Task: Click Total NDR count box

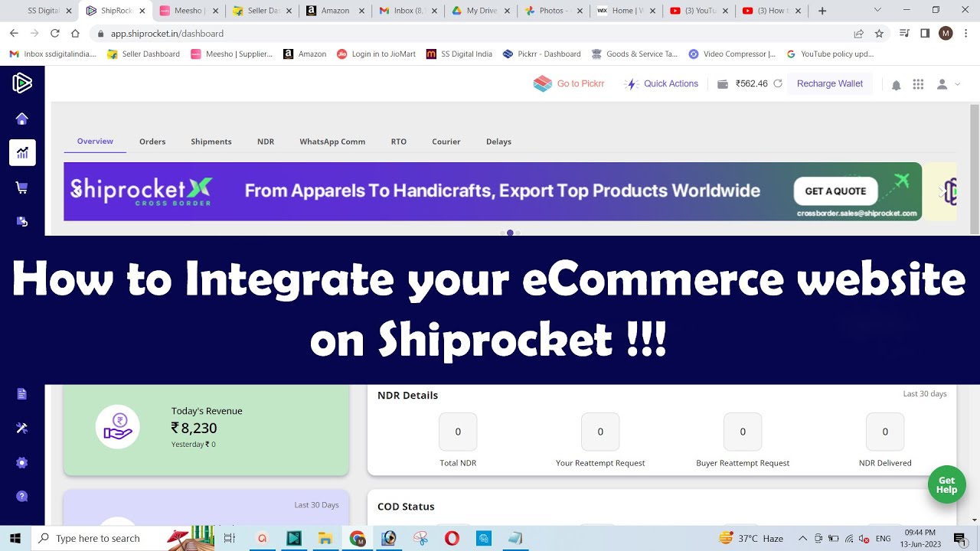Action: [x=458, y=432]
